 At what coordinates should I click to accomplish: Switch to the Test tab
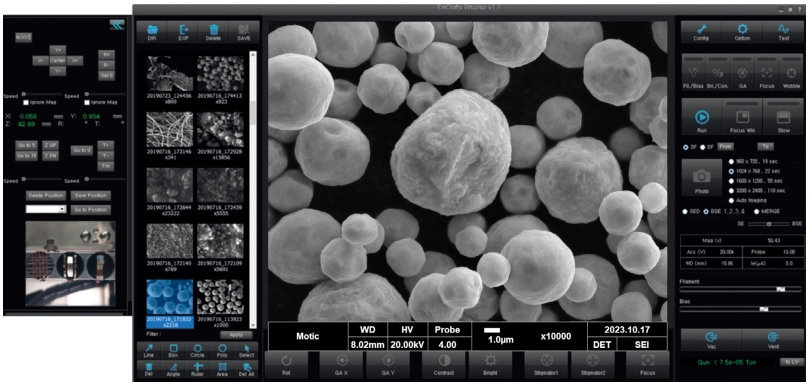pos(783,32)
